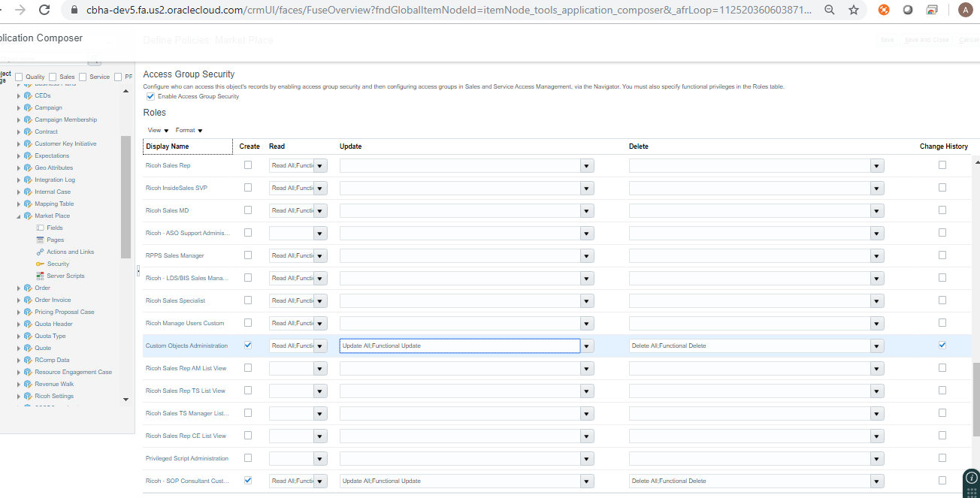980x498 pixels.
Task: Open Delete dropdown for Ricoh Sales Specialist
Action: pos(877,300)
